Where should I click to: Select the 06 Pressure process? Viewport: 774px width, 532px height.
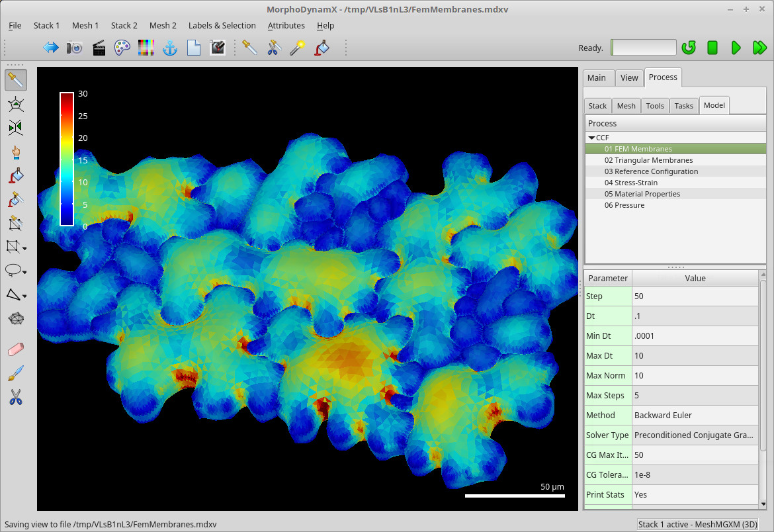(x=624, y=205)
